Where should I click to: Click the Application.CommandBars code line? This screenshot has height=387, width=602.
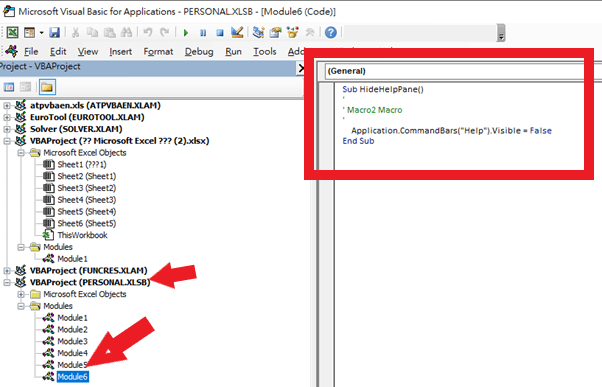pos(452,131)
